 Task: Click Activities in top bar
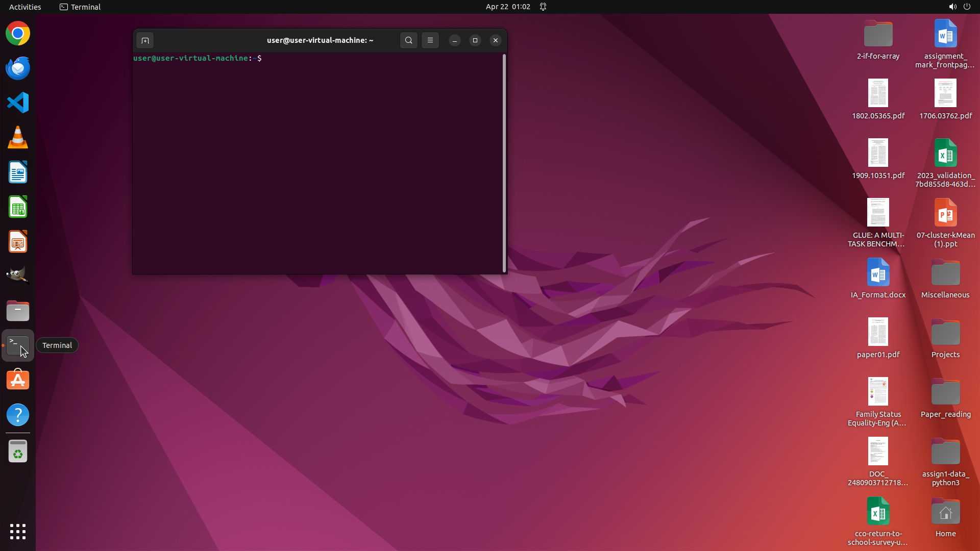click(x=25, y=7)
